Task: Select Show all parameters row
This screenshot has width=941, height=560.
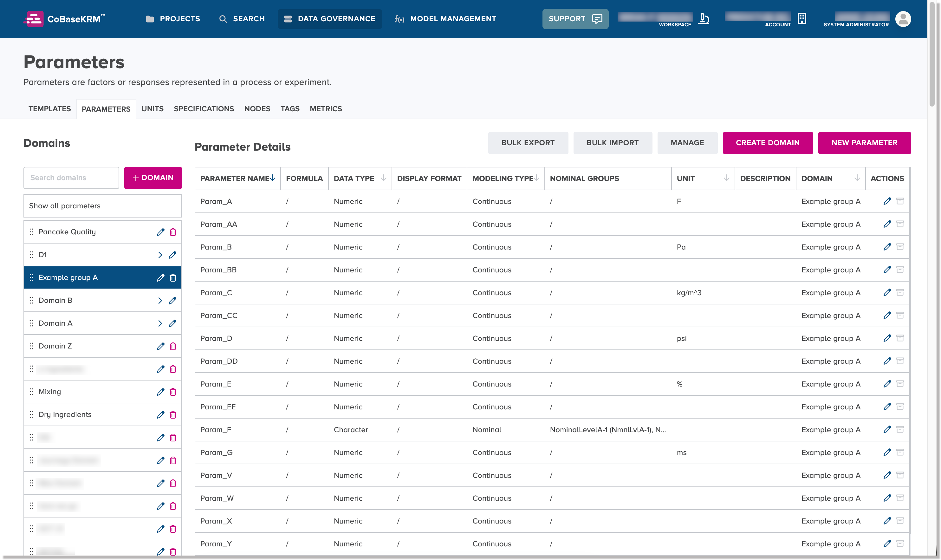Action: 103,206
